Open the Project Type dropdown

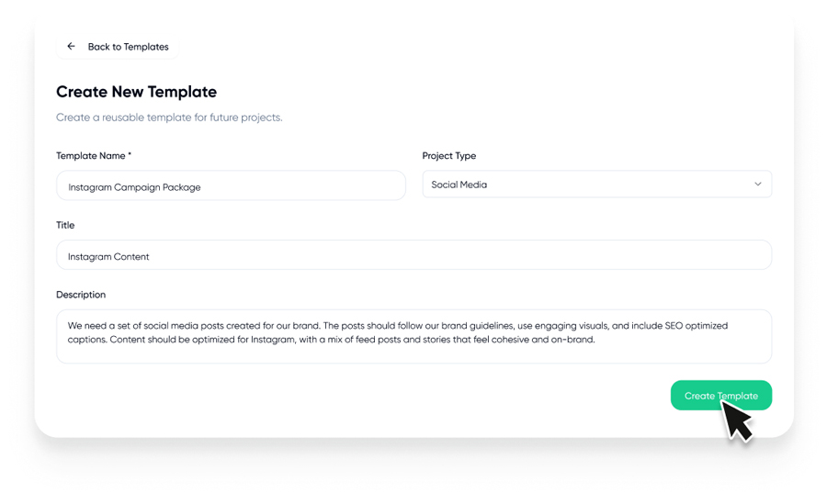pyautogui.click(x=596, y=185)
